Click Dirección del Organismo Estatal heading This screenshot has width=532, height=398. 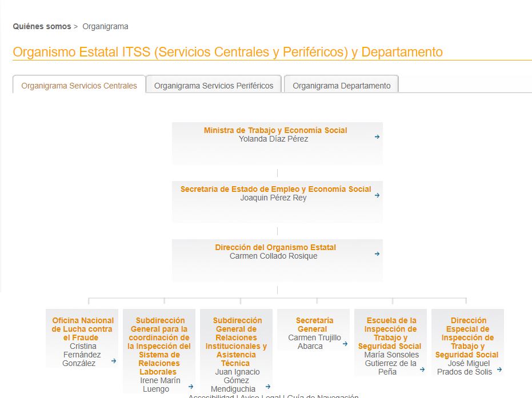275,247
